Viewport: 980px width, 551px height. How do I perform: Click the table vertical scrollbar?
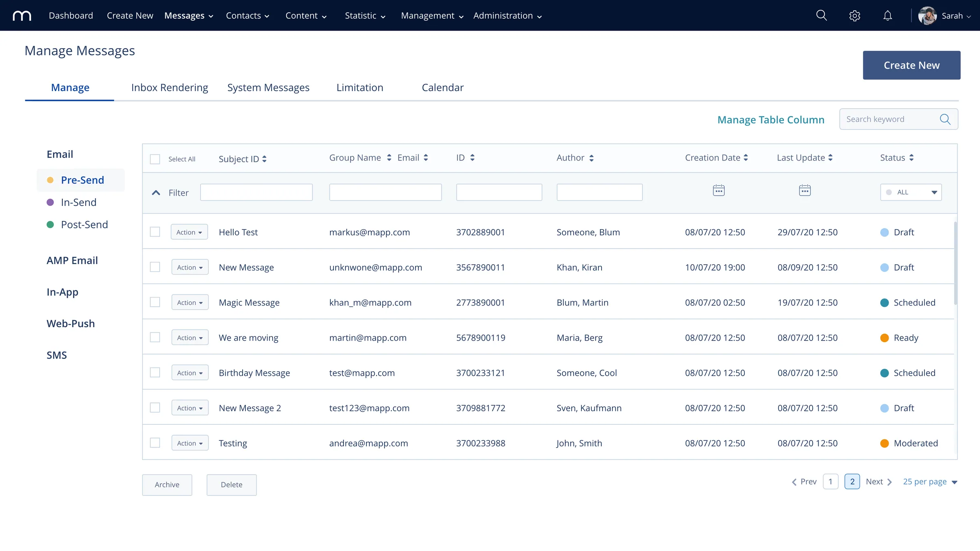[x=955, y=263]
